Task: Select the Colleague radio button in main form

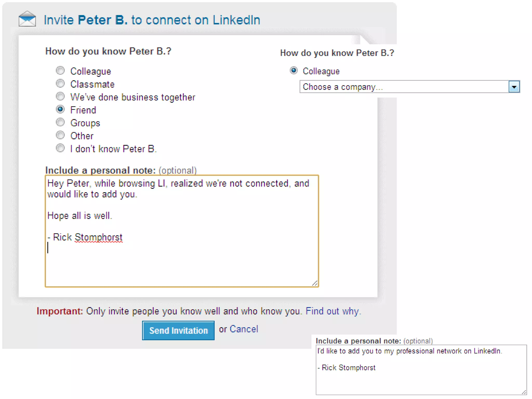Action: [60, 71]
